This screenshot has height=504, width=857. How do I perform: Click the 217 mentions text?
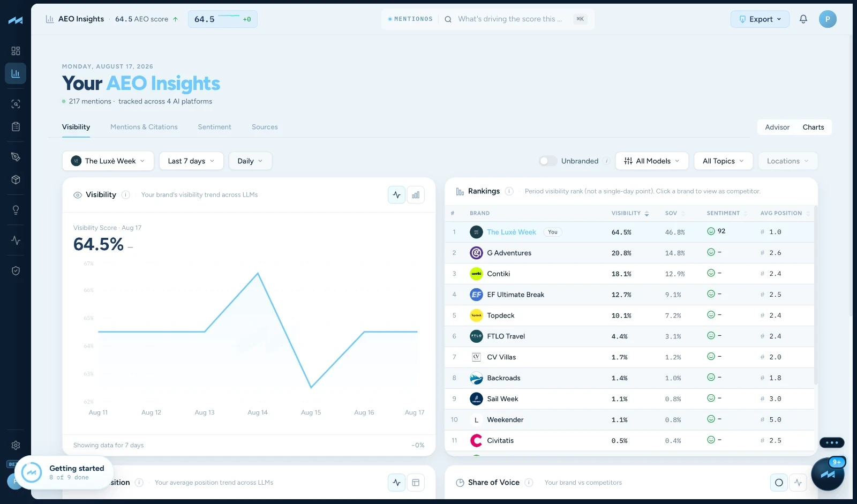90,101
